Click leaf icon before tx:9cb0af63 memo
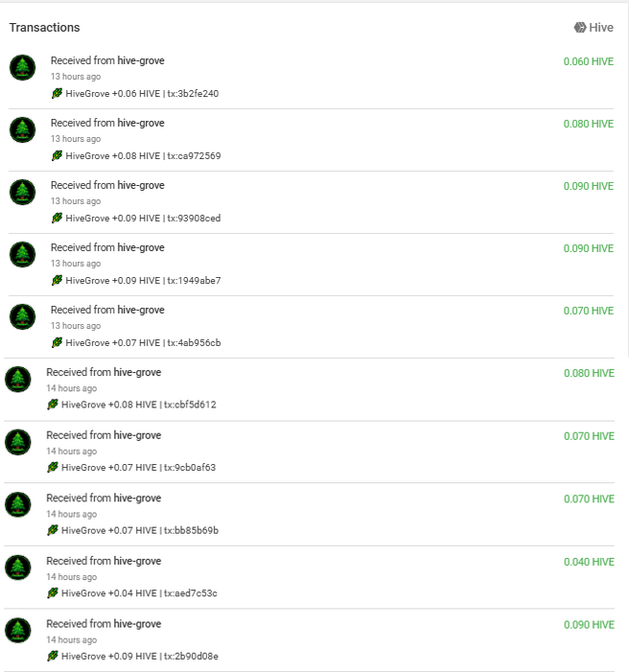629x672 pixels. coord(53,467)
